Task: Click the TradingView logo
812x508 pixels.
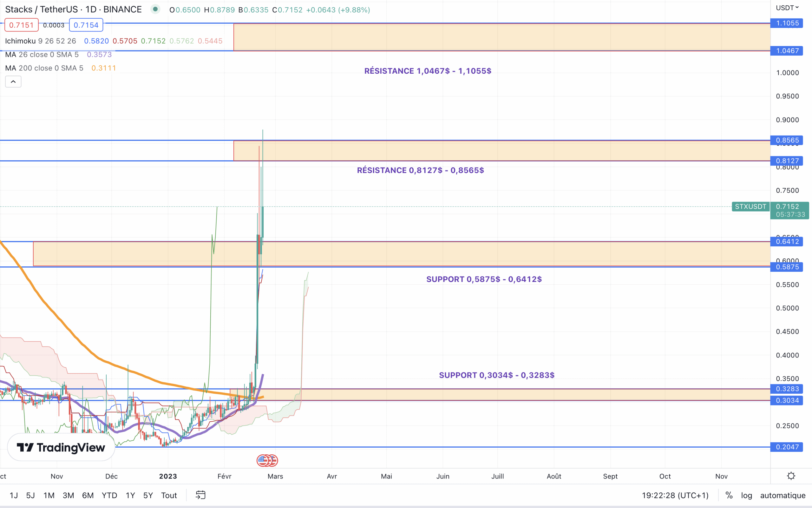Action: click(61, 447)
